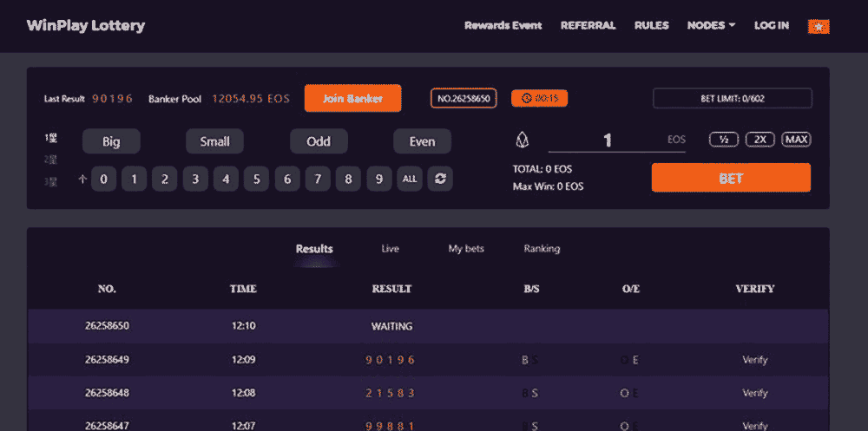Click the Banker Pool 12054.95 EOS value

point(251,99)
